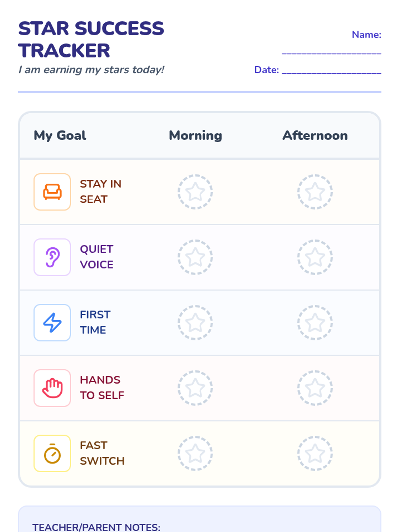Award the First Time morning star
399x532 pixels.
tap(195, 323)
